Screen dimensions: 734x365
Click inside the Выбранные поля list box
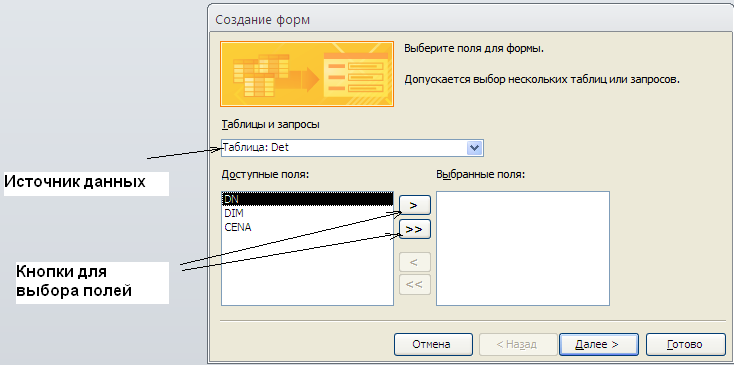coord(523,248)
